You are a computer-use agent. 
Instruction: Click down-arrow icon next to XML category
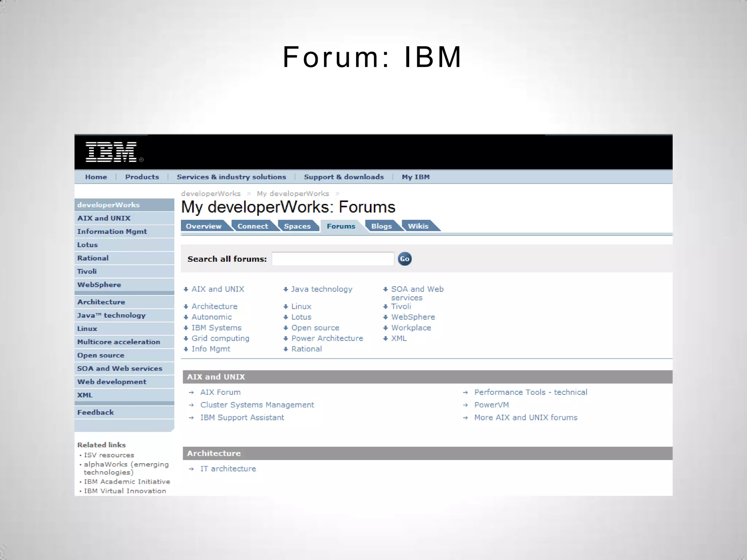(x=386, y=339)
